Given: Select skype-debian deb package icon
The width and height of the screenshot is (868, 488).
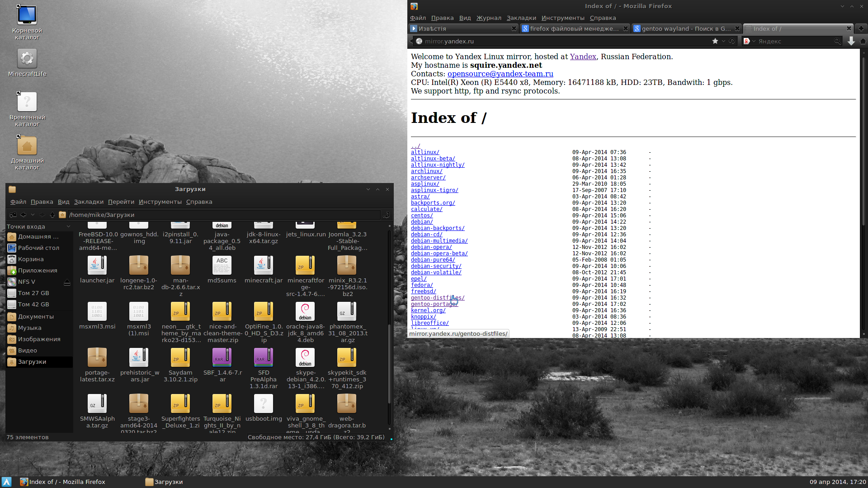Looking at the screenshot, I should pyautogui.click(x=305, y=357).
